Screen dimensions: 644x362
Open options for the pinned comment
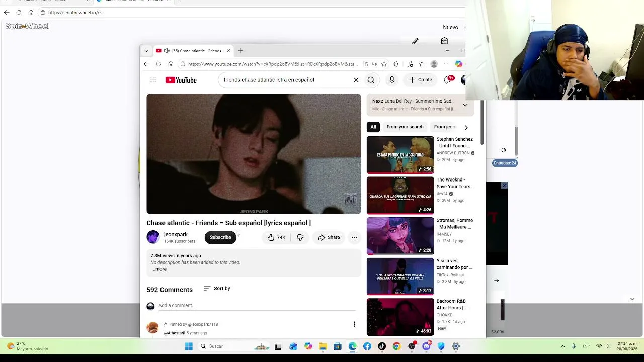pos(354,324)
